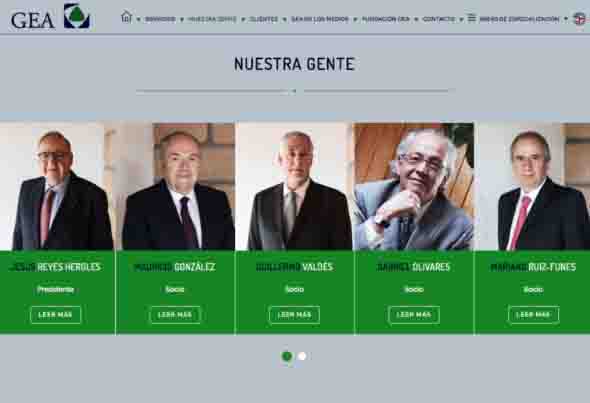
Task: Select the first green carousel dot
Action: (287, 356)
